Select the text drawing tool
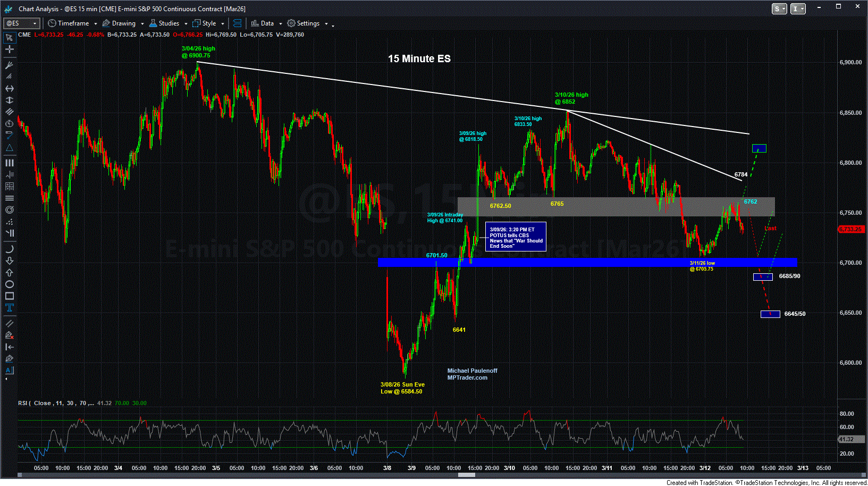The image size is (868, 486). pyautogui.click(x=9, y=308)
